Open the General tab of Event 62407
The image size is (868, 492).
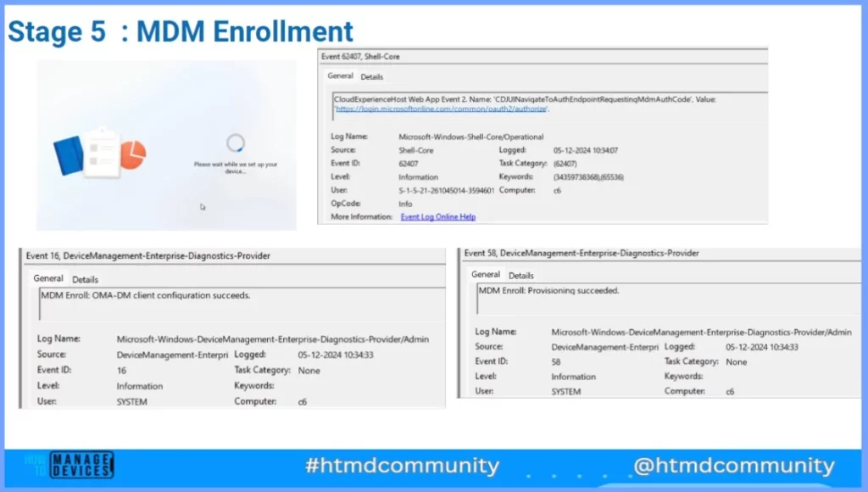[340, 75]
